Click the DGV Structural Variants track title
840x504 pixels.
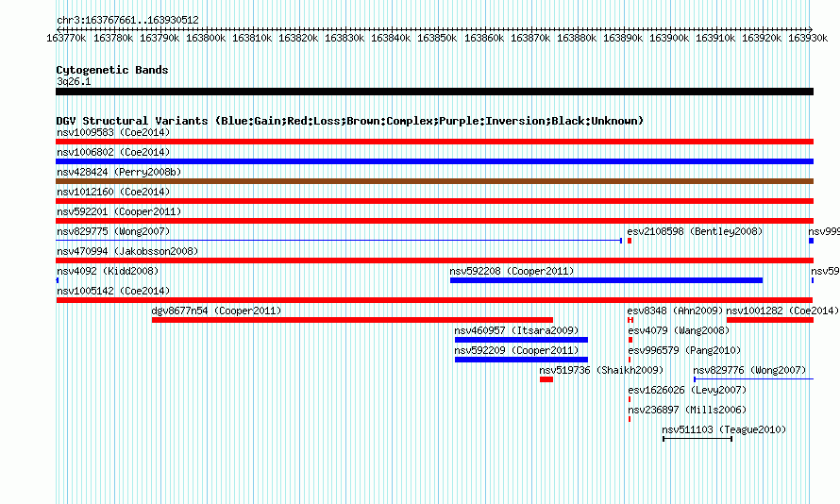click(350, 121)
